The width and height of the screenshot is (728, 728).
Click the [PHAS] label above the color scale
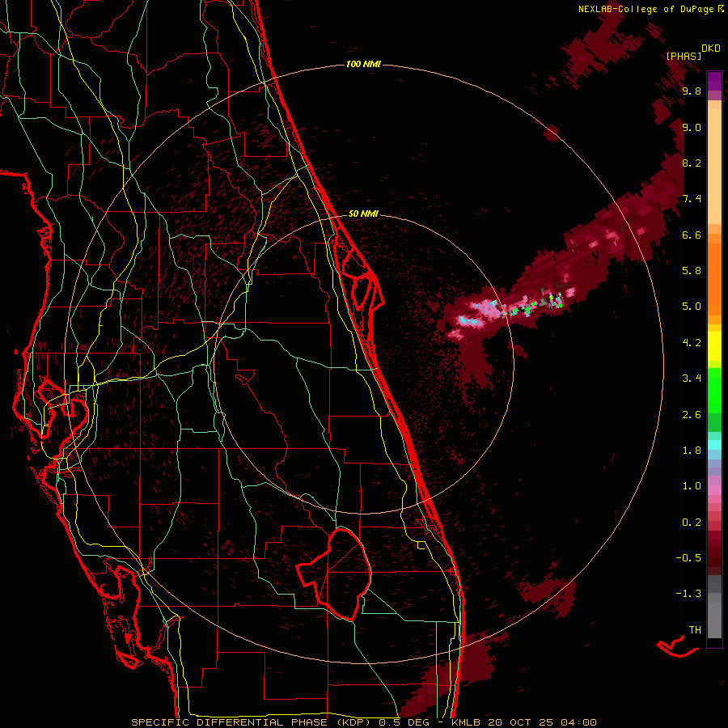pyautogui.click(x=684, y=56)
